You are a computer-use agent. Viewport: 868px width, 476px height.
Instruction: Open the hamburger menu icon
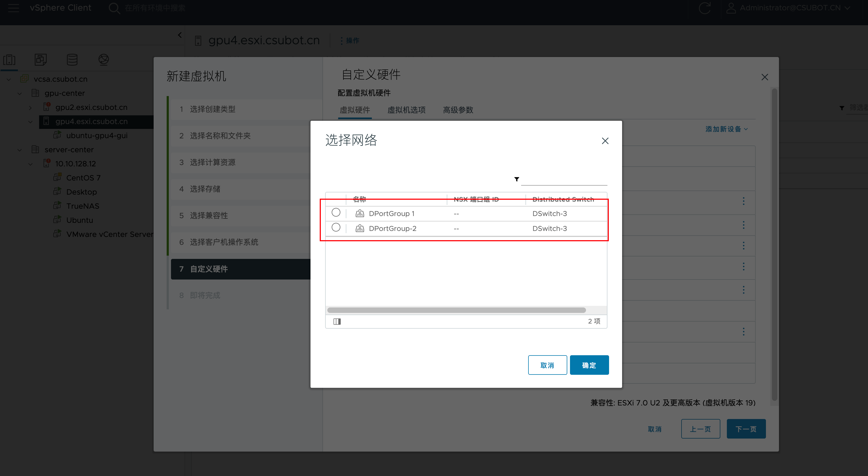point(14,8)
